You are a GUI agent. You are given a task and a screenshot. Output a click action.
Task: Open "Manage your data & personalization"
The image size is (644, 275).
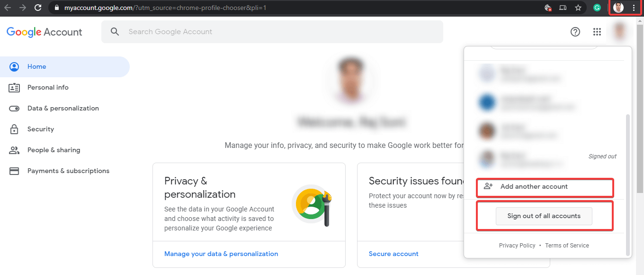(x=221, y=254)
